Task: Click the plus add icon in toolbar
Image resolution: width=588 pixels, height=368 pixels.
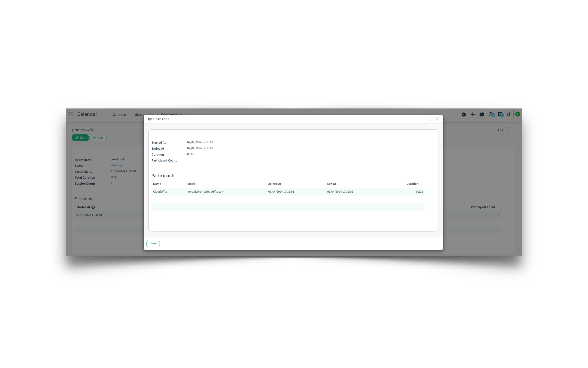Action: pyautogui.click(x=472, y=114)
